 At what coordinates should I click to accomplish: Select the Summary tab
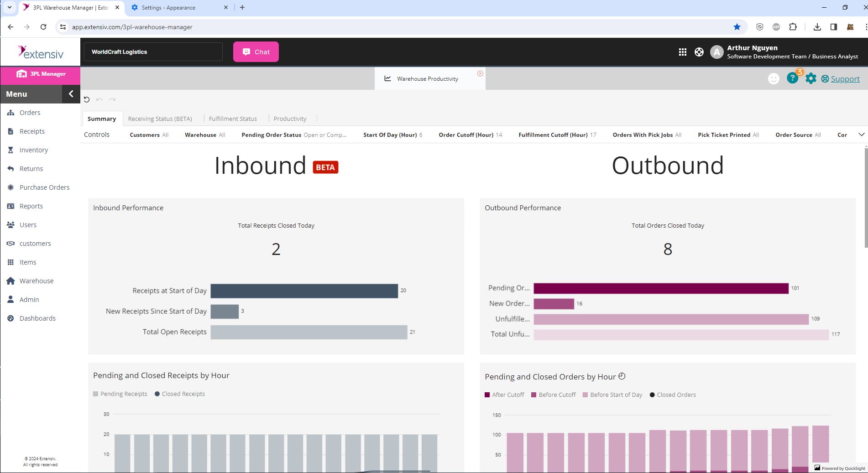point(102,119)
